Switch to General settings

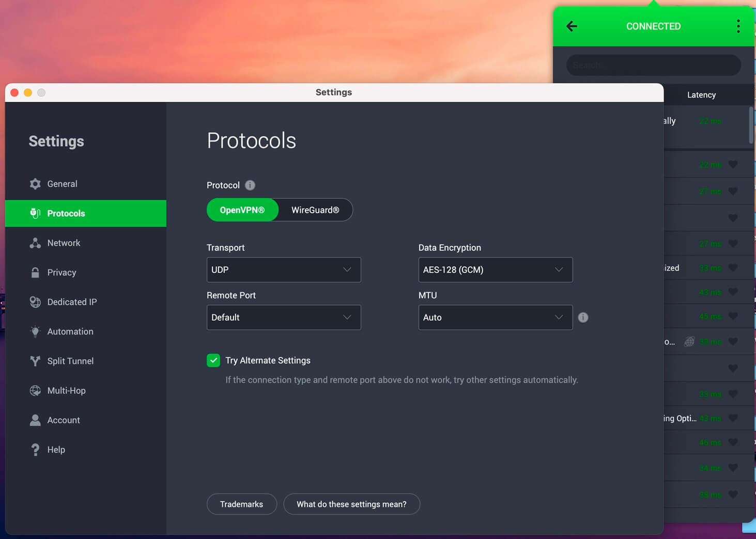tap(62, 183)
